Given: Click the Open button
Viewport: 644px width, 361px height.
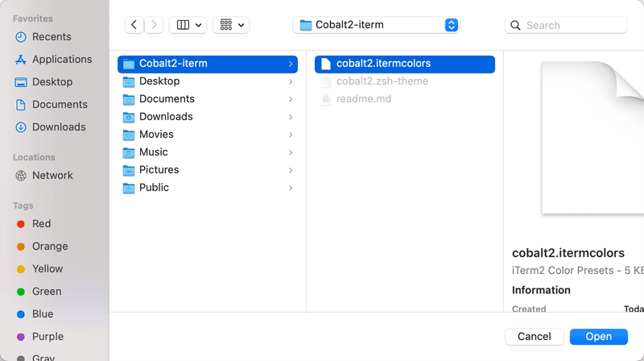Looking at the screenshot, I should click(598, 337).
